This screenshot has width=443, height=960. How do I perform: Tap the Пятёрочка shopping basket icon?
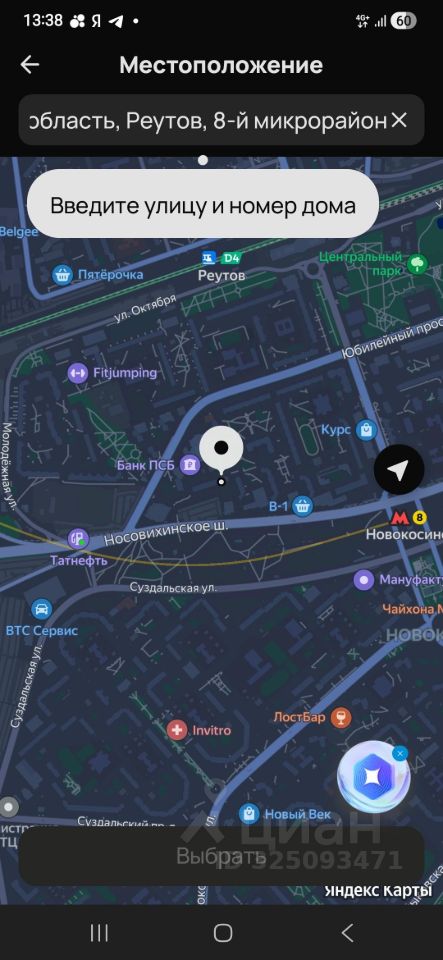click(62, 274)
